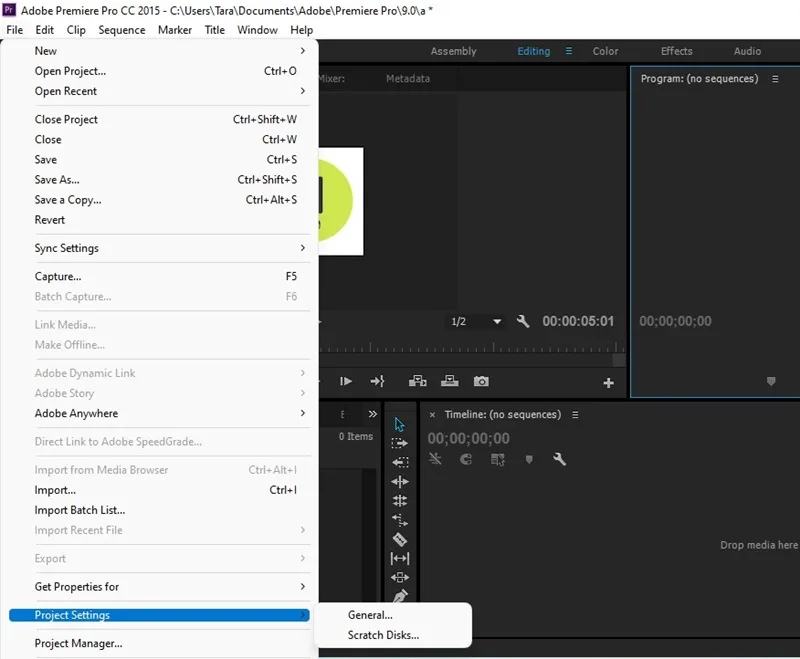Open the Source monitor wrench settings
The image size is (800, 659).
click(x=523, y=321)
